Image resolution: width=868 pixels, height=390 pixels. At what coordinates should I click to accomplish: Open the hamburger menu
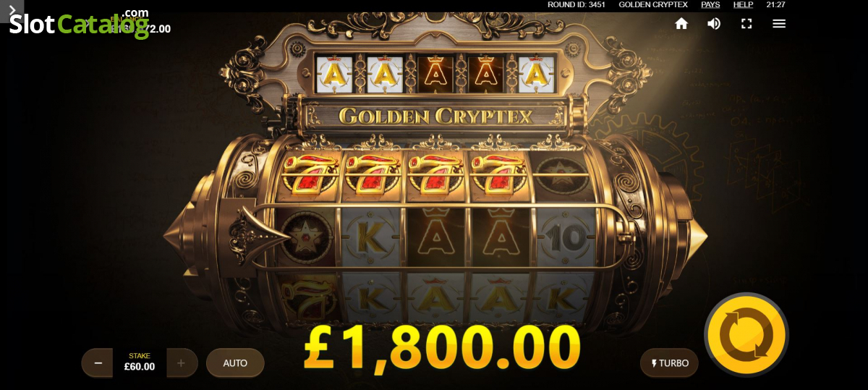pyautogui.click(x=779, y=23)
